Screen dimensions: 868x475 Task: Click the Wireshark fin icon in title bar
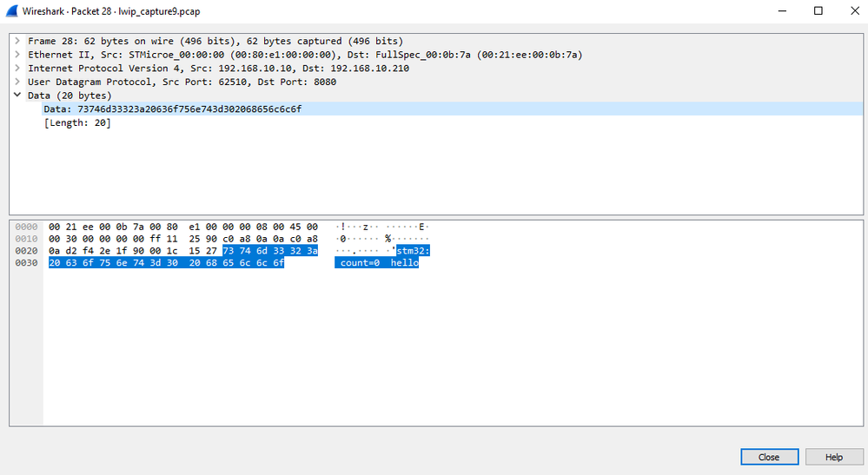coord(11,11)
